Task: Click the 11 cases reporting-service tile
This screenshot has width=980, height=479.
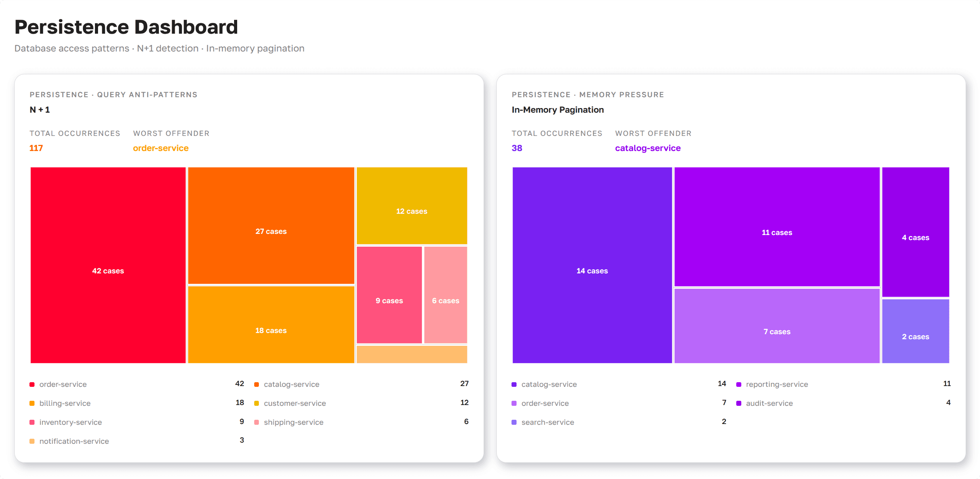Action: (777, 227)
